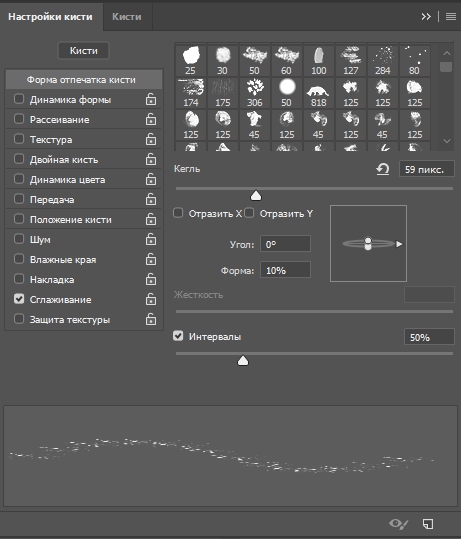
Task: Click the brush angle and roundness widget
Action: coord(369,244)
